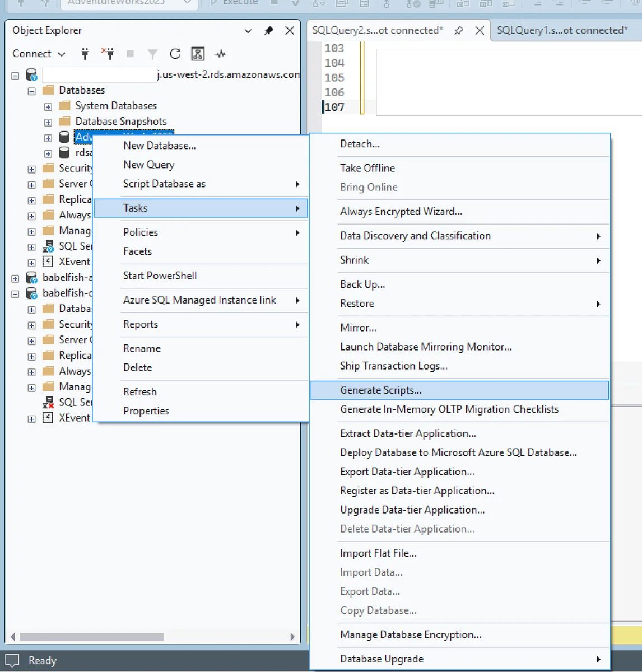Select Export Data-tier Application... entry
This screenshot has height=672, width=642.
459,472
